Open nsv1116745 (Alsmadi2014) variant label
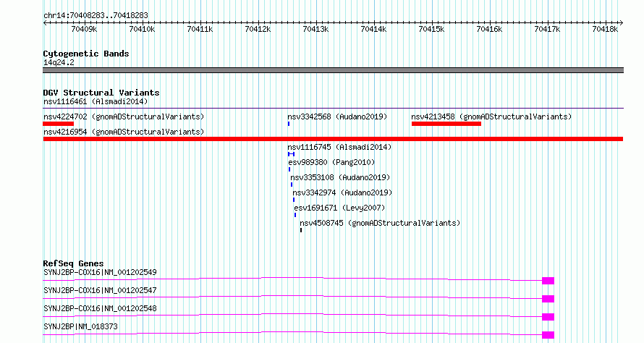 coord(339,147)
